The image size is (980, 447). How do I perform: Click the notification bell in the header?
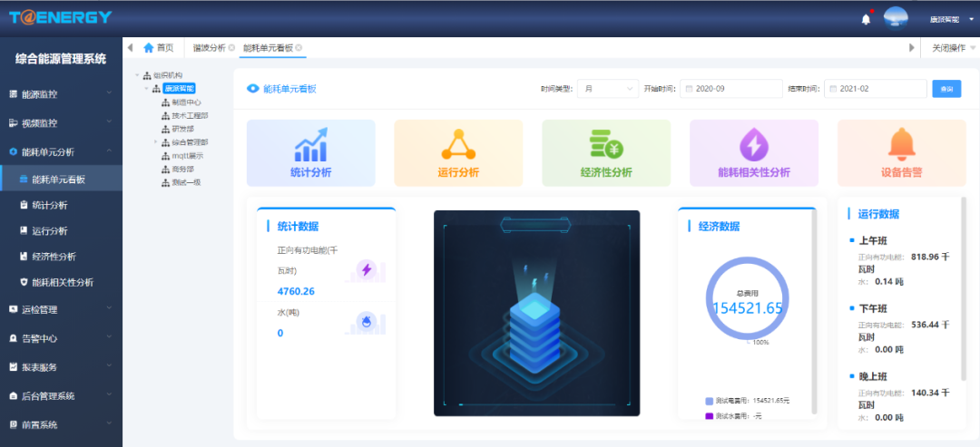pyautogui.click(x=866, y=19)
